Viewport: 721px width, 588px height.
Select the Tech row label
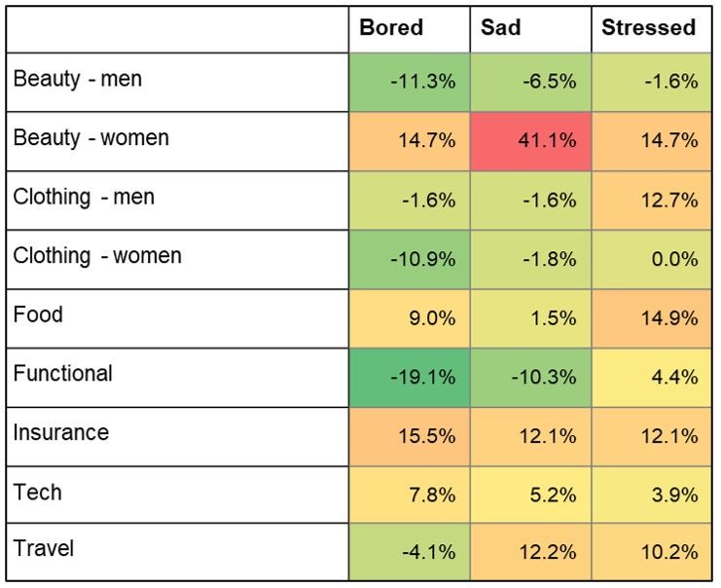(x=38, y=492)
